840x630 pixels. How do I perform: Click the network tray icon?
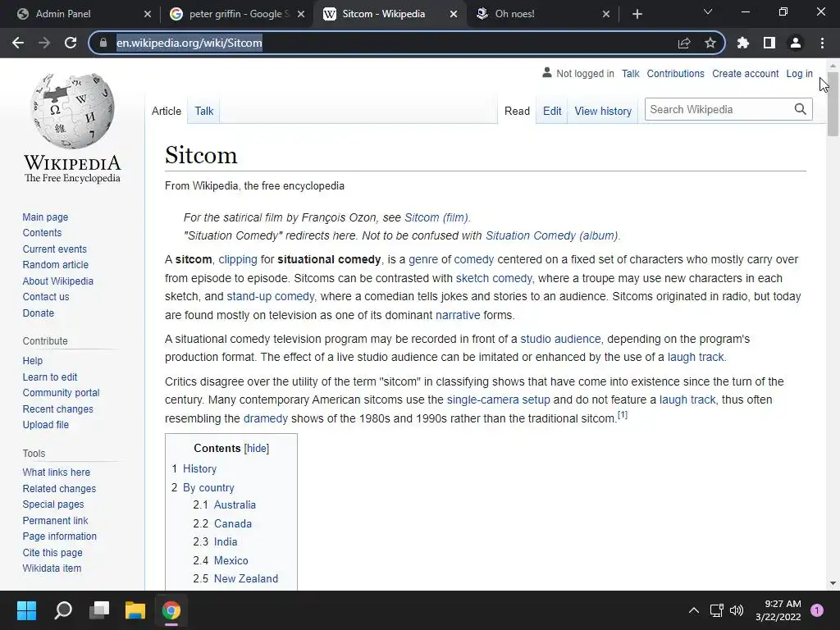pos(717,610)
